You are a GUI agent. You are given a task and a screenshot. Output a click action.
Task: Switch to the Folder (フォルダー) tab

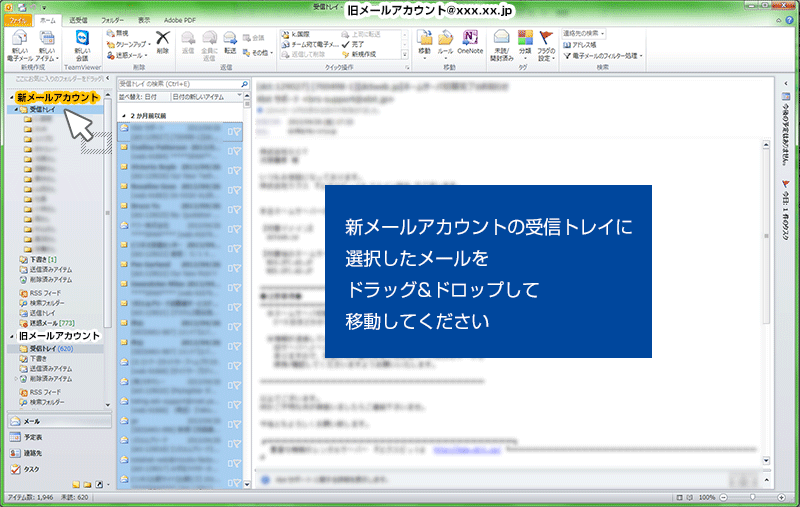(x=112, y=20)
